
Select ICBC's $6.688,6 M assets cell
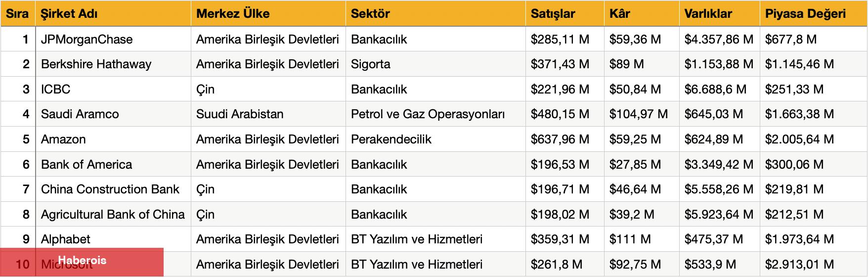[x=715, y=89]
